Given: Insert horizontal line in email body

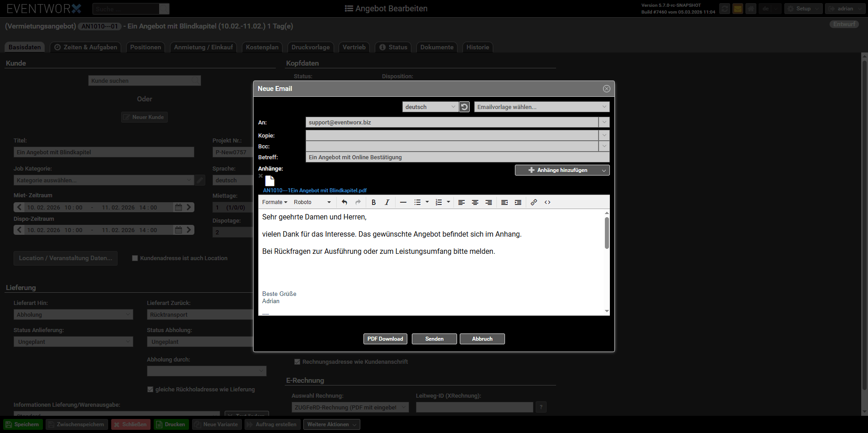Looking at the screenshot, I should (403, 202).
